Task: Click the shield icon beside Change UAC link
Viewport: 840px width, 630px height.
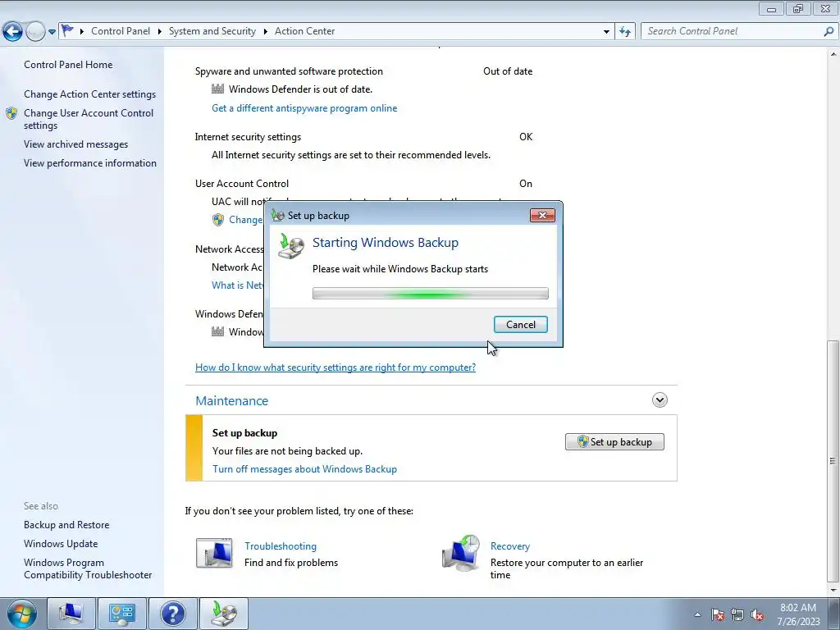Action: pyautogui.click(x=218, y=220)
